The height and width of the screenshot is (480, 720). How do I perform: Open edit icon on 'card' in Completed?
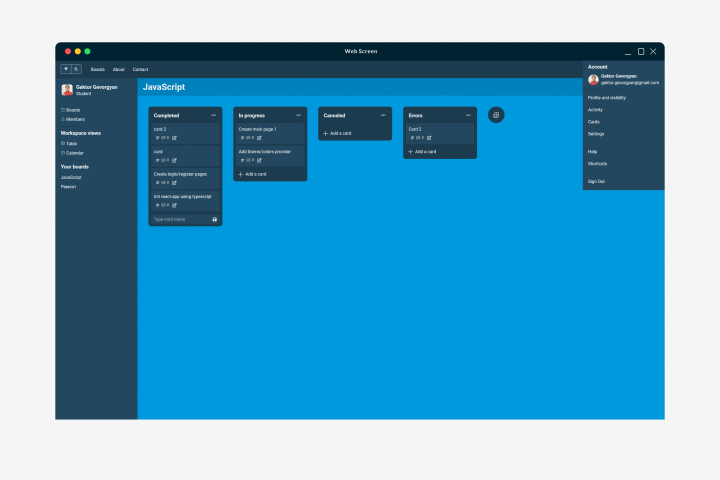point(174,160)
